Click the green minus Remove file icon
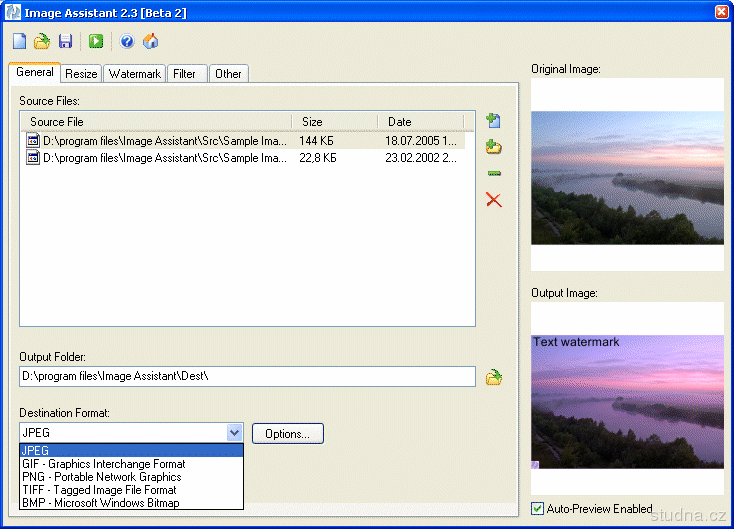 pyautogui.click(x=494, y=173)
